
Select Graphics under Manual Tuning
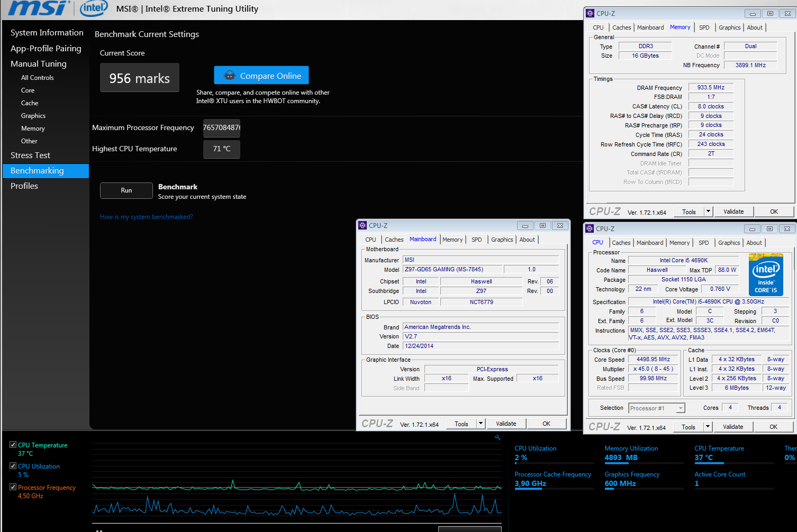(33, 116)
